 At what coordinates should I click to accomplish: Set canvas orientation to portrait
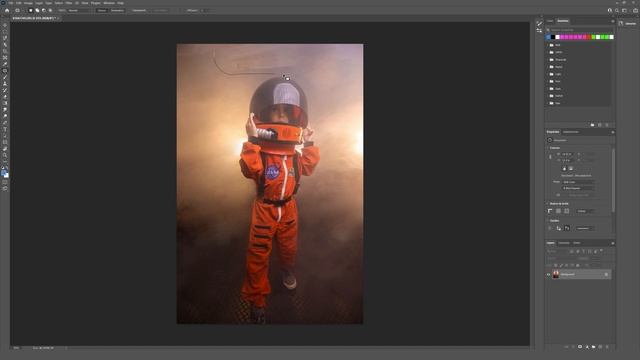coord(564,169)
